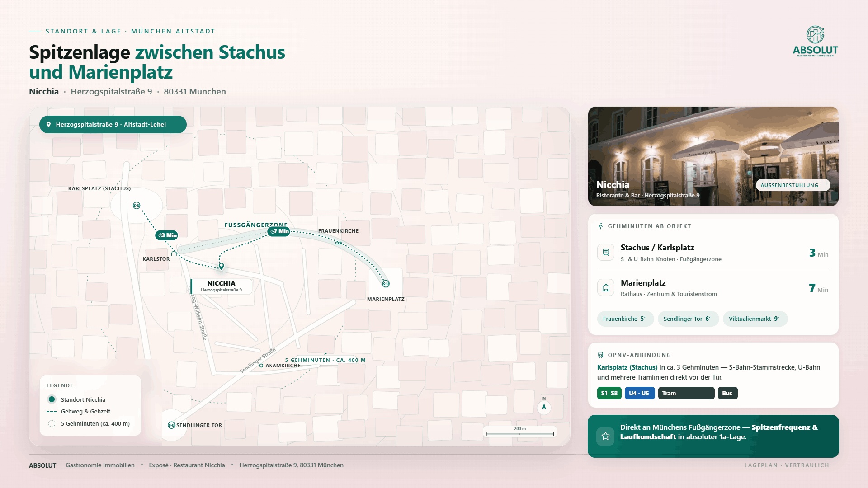868x488 pixels.
Task: Click the town hall icon next to Marienplatz
Action: pos(606,288)
